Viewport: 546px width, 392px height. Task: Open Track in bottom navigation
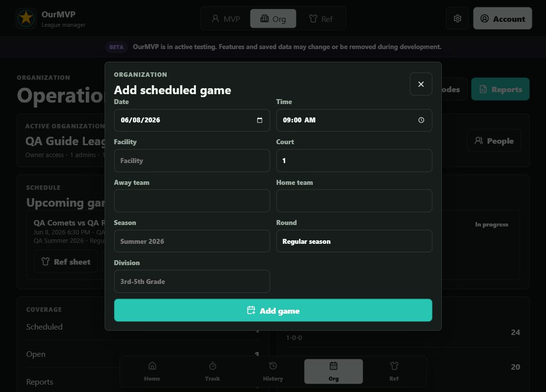pyautogui.click(x=212, y=372)
